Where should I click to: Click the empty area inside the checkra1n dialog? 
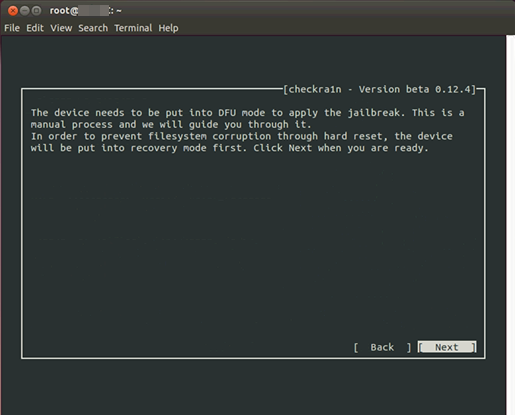click(253, 247)
